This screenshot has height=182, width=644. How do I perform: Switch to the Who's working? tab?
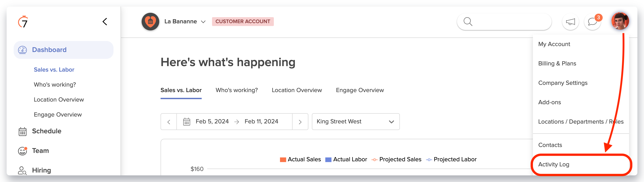[236, 90]
